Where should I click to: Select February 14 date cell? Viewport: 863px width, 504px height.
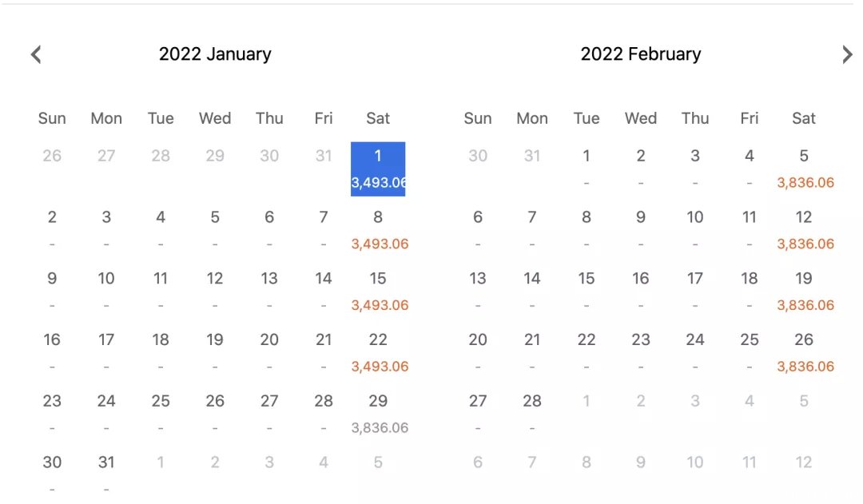point(532,291)
